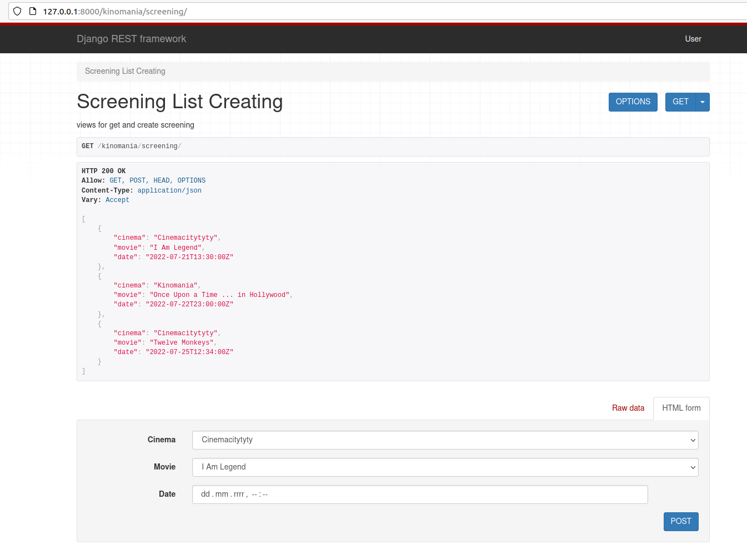Click the Date input field

pyautogui.click(x=420, y=495)
